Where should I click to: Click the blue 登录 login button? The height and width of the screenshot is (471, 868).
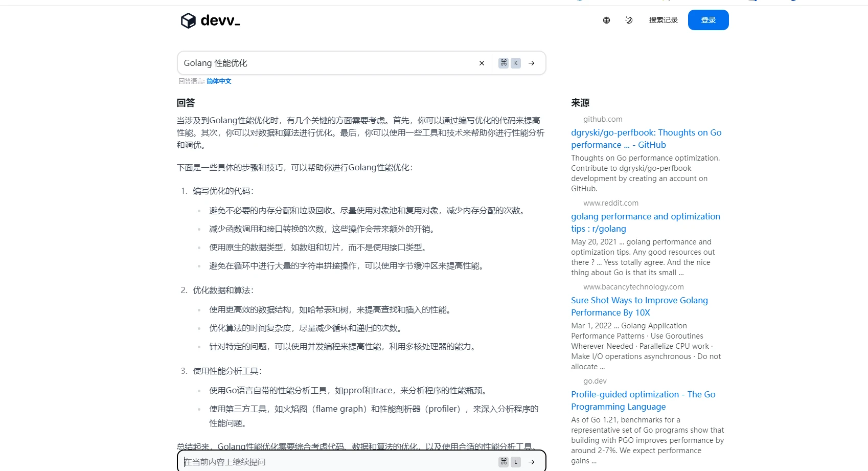[x=708, y=20]
